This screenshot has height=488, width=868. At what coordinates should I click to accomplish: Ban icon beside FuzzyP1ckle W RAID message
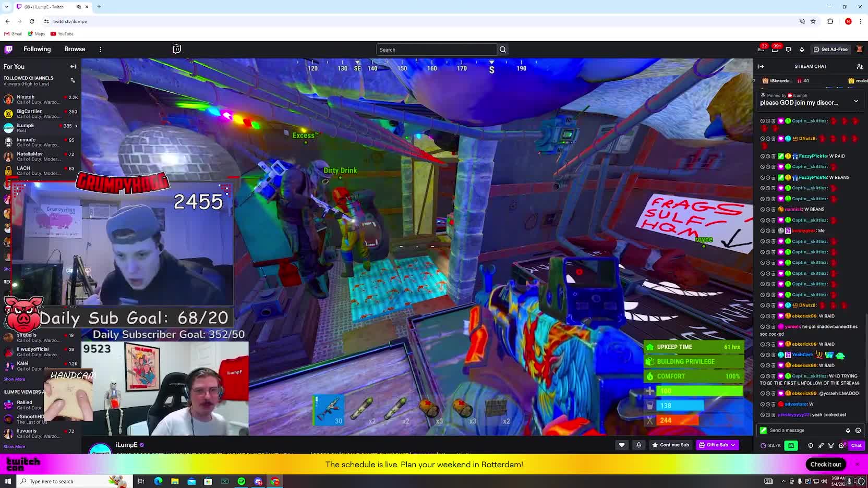[x=763, y=156]
